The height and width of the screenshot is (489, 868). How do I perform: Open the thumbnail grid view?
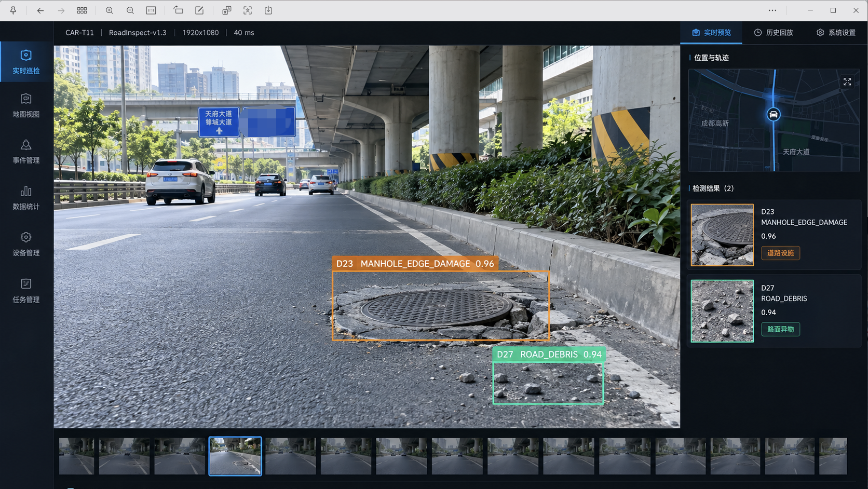point(82,10)
